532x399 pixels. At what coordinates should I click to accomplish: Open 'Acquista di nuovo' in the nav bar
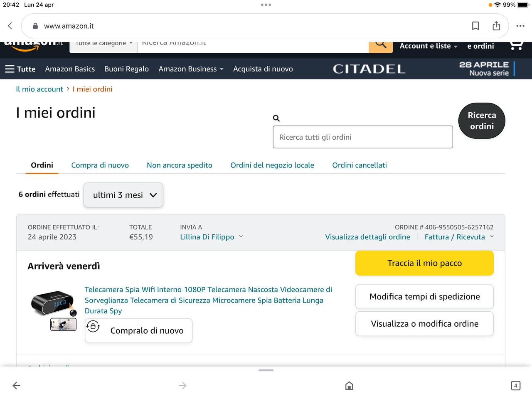tap(263, 69)
